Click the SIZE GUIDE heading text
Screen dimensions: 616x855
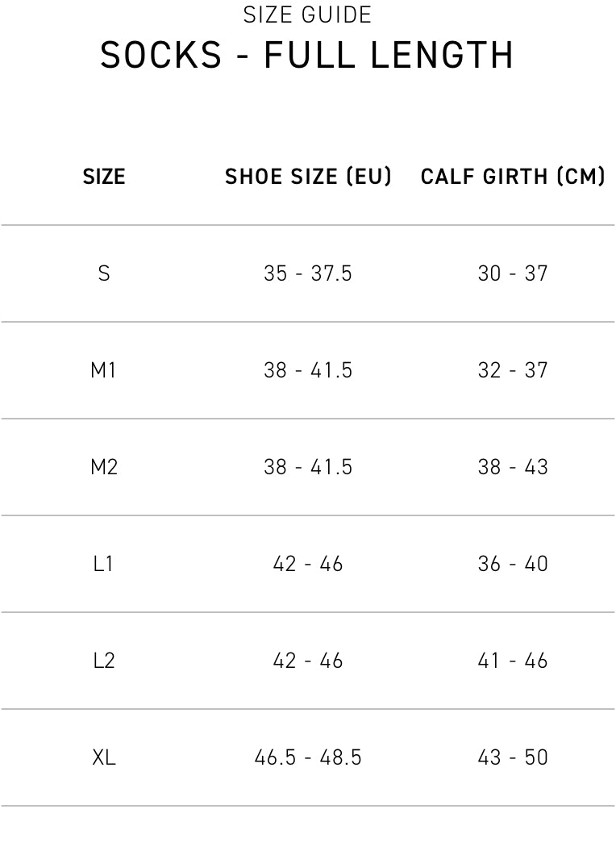(307, 15)
